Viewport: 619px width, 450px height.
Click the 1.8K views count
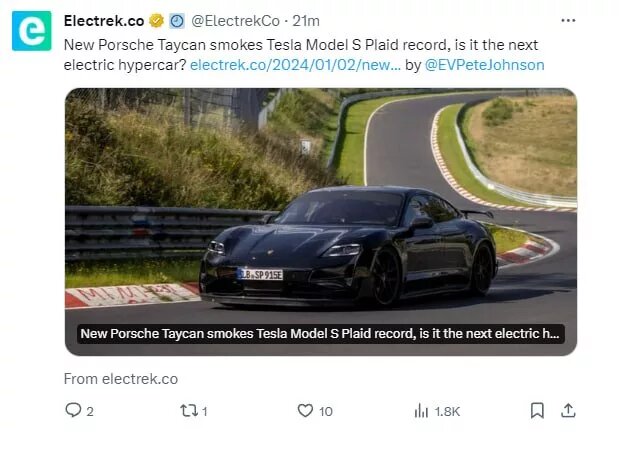447,410
